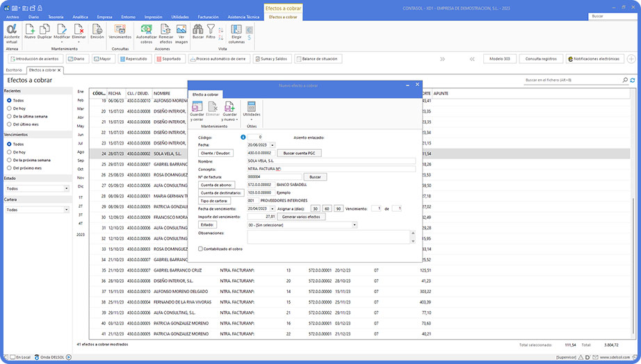This screenshot has width=641, height=364.
Task: Select De la última semana radio button
Action: (x=9, y=117)
